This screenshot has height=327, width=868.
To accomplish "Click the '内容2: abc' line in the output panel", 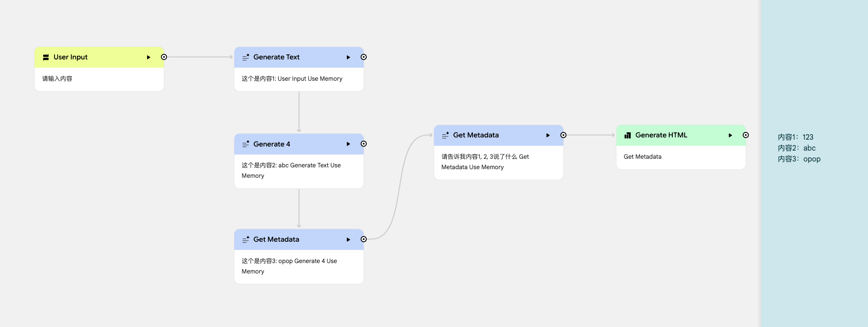I will click(797, 148).
